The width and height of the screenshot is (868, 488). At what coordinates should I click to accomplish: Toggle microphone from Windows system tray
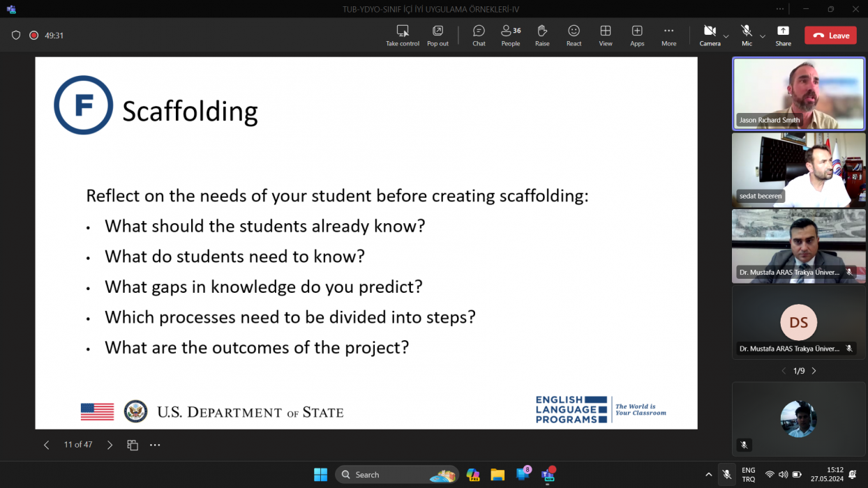click(x=726, y=475)
